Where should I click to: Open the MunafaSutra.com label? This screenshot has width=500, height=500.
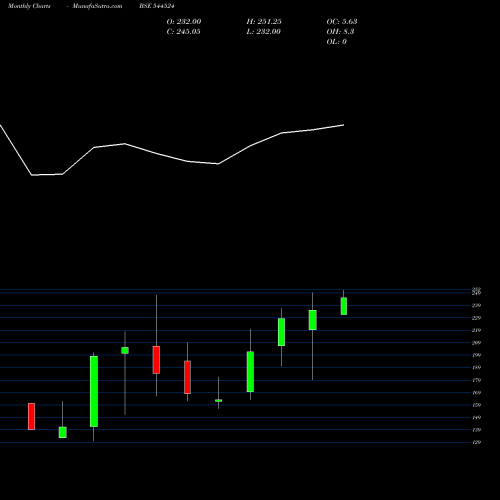[97, 6]
